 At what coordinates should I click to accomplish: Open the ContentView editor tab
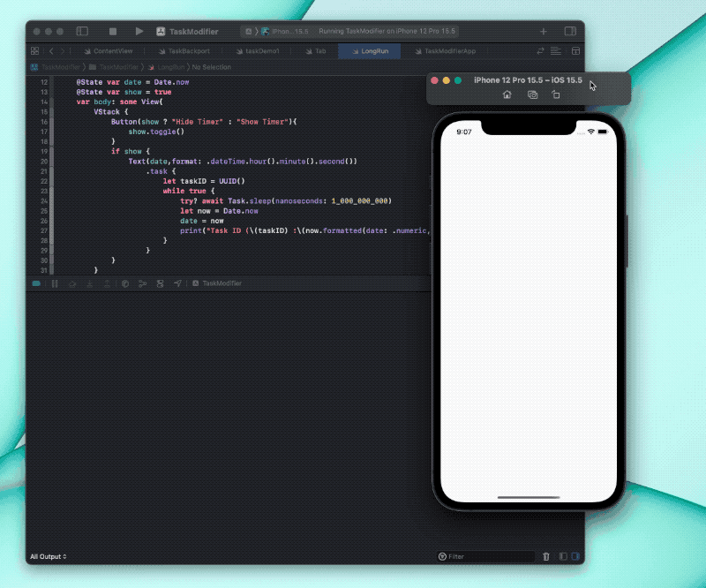(x=113, y=51)
